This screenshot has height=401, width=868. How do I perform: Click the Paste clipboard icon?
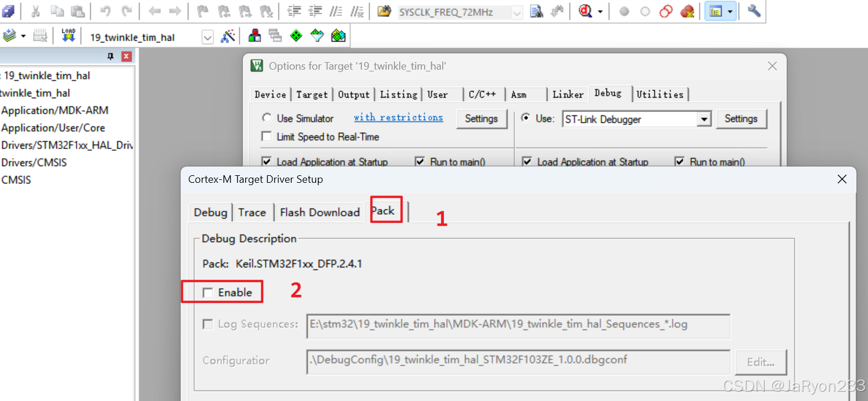(x=77, y=11)
